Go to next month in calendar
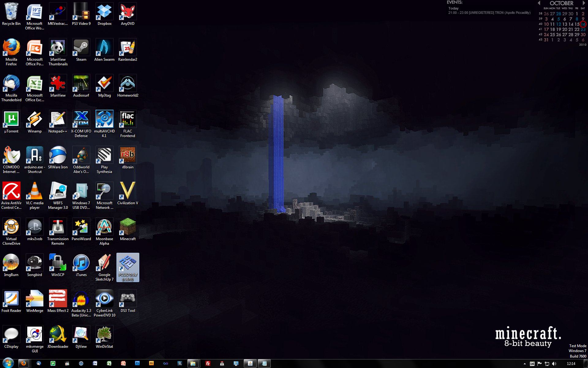The width and height of the screenshot is (588, 368). (x=583, y=3)
